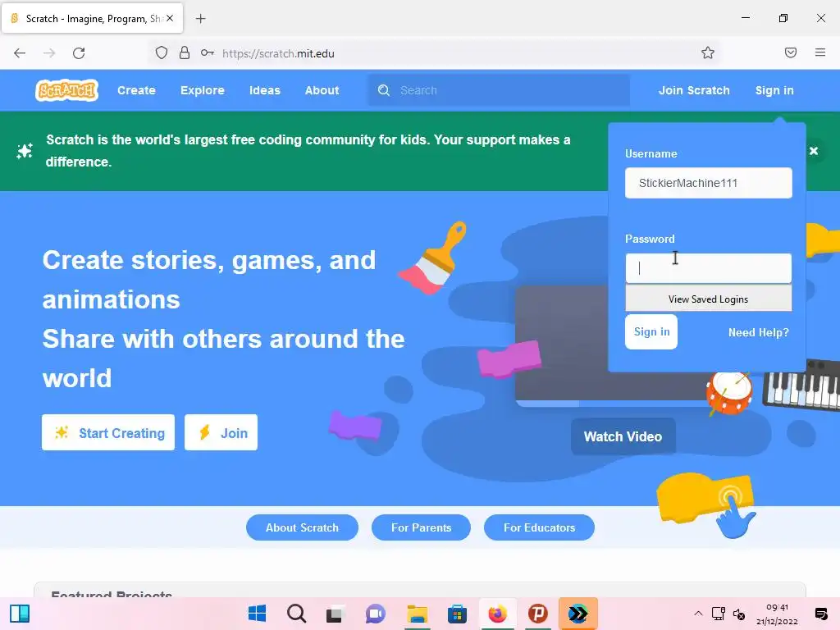The image size is (840, 630).
Task: Click the Firefox taskbar icon
Action: click(497, 614)
